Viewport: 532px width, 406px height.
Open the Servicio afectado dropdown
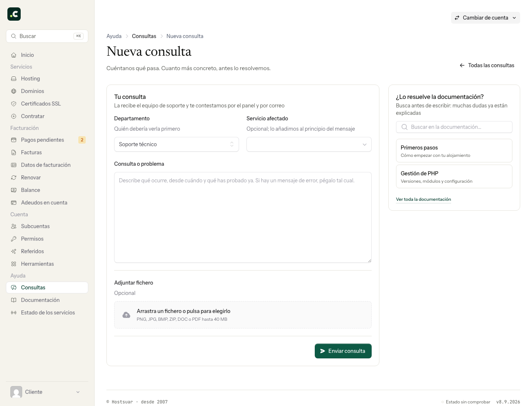(309, 144)
